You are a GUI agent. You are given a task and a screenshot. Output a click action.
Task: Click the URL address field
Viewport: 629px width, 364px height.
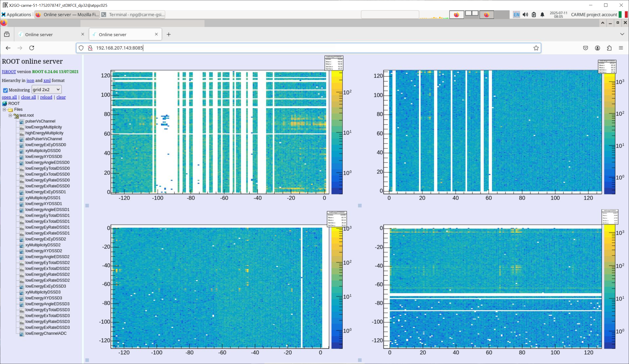coord(308,48)
